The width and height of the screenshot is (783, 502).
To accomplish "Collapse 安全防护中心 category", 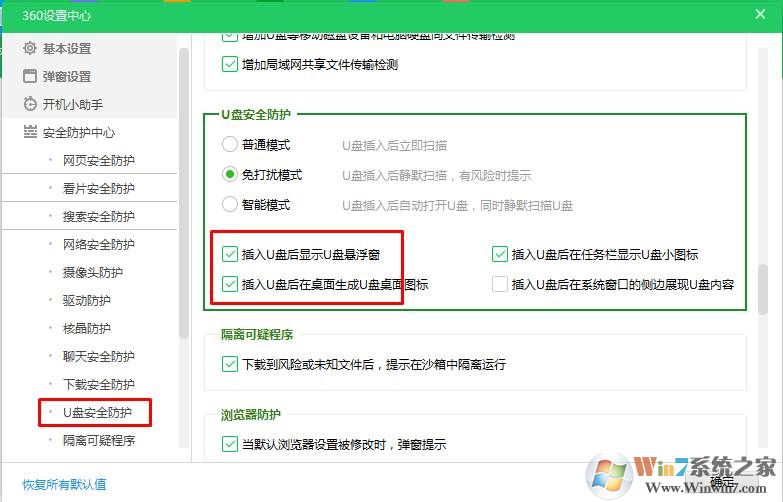I will (x=79, y=132).
